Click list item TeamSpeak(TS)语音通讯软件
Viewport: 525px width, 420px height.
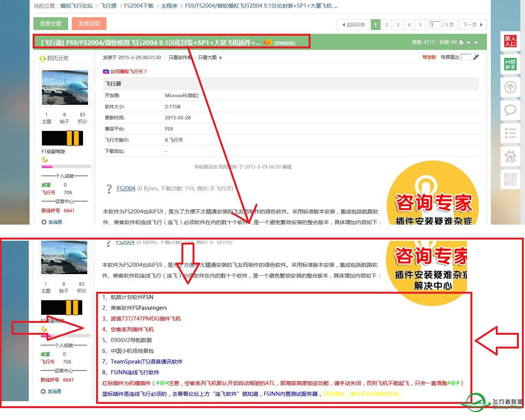[146, 362]
